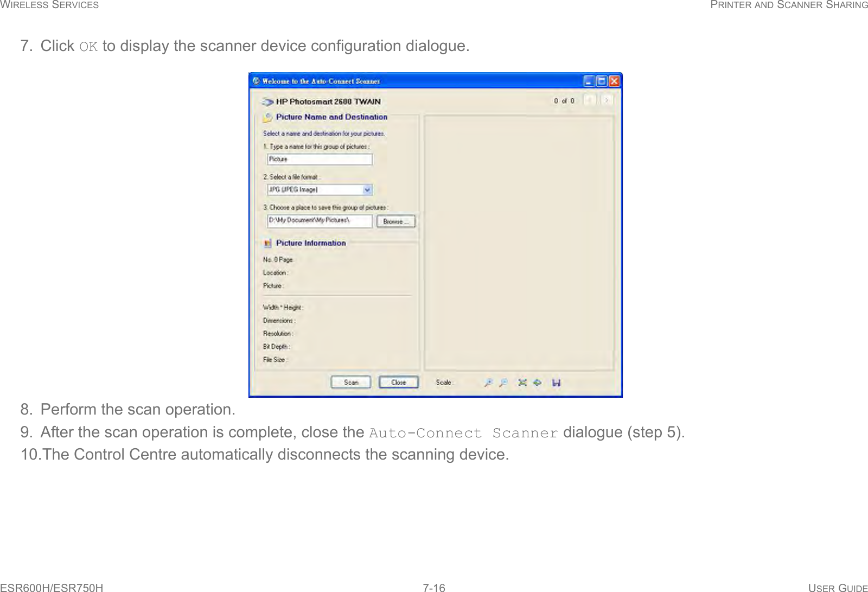
Task: Open the file format dropdown showing JPG
Action: [320, 190]
